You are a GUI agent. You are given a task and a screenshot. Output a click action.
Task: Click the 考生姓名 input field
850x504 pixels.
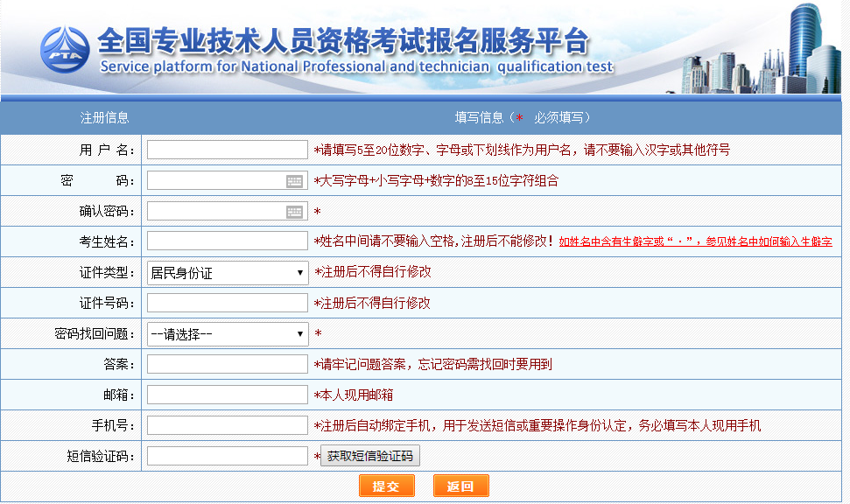click(227, 241)
